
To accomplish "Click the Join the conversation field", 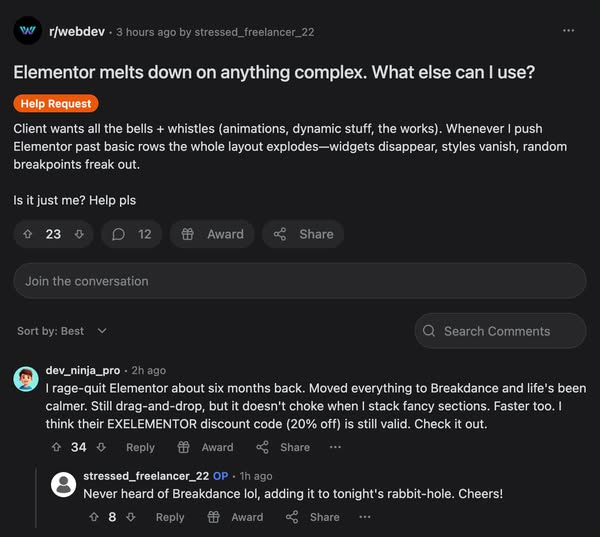I will click(300, 281).
